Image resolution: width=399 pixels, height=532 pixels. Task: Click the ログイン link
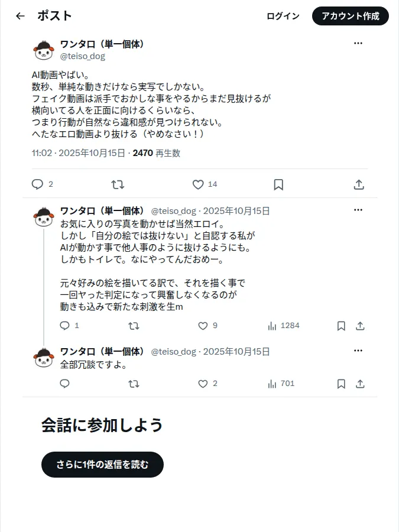(x=283, y=16)
